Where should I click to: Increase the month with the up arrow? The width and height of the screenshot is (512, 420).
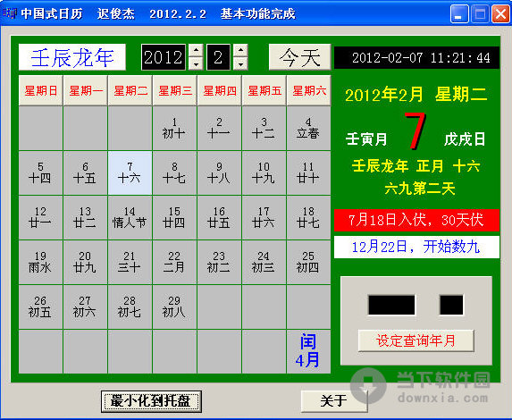click(x=240, y=50)
